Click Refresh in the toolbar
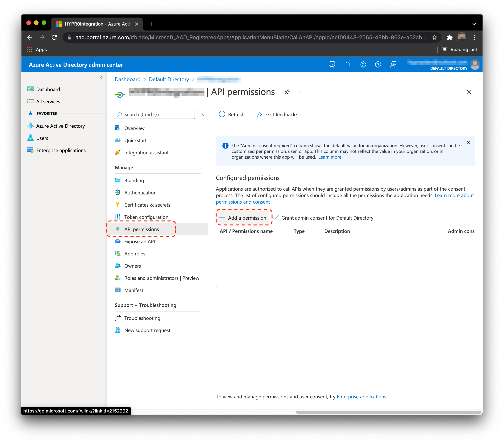 click(232, 115)
